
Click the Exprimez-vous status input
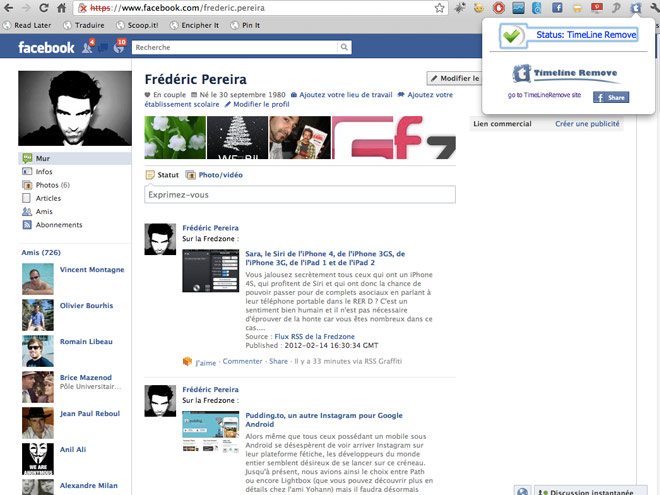point(300,195)
